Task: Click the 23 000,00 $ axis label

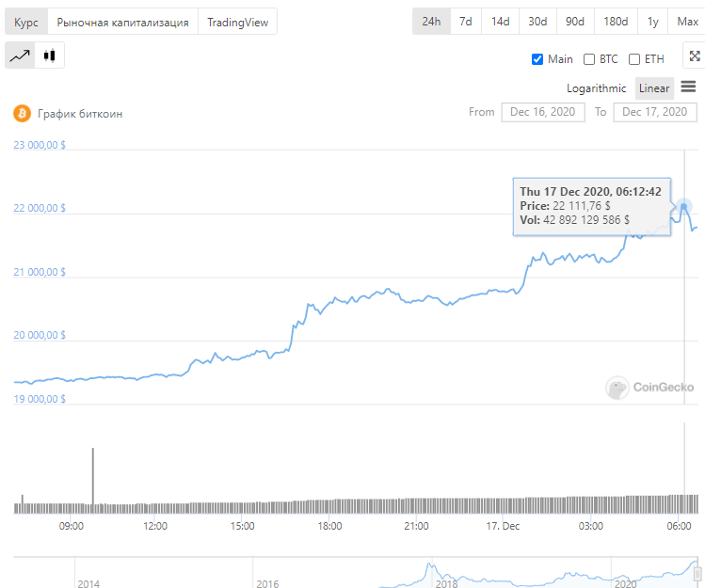Action: pos(40,145)
